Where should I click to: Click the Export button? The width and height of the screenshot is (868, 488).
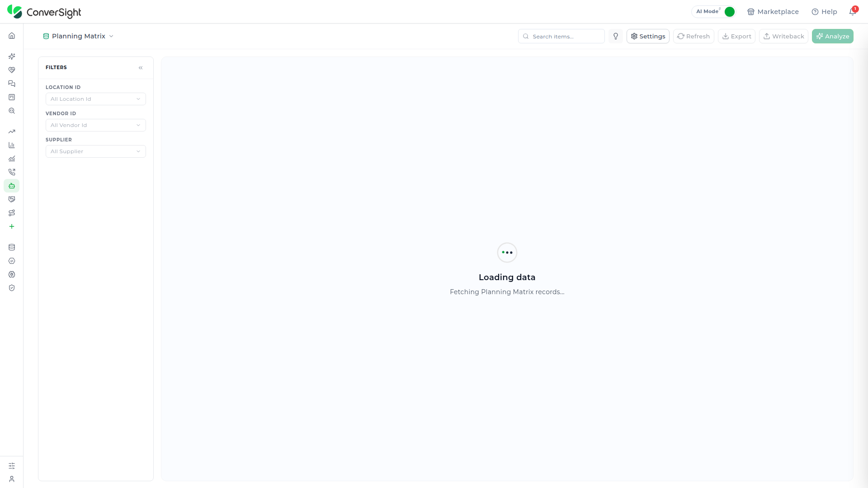point(736,36)
